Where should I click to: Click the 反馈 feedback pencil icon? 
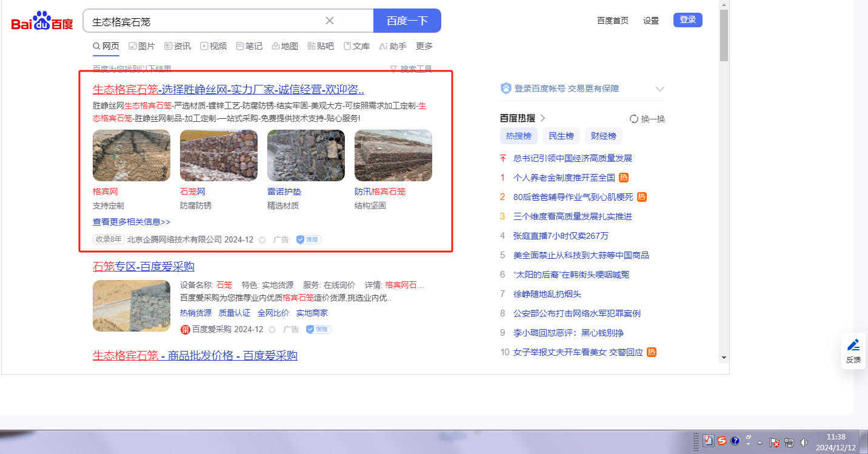(x=853, y=345)
